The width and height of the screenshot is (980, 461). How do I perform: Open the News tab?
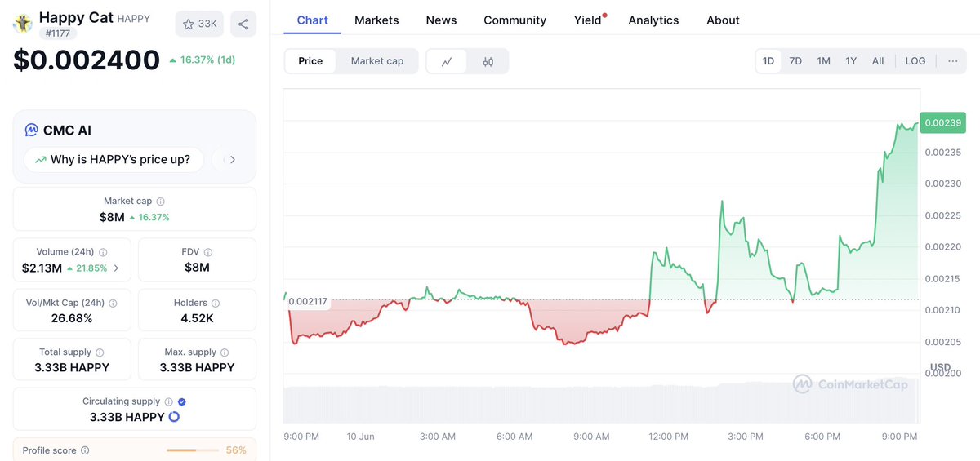coord(441,20)
